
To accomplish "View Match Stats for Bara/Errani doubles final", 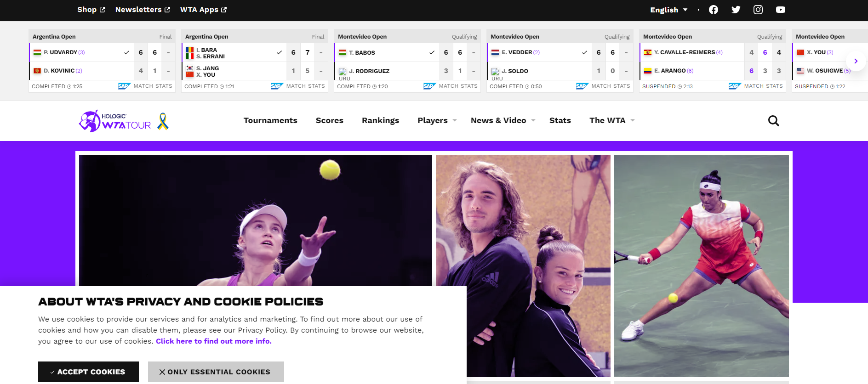I will (306, 86).
